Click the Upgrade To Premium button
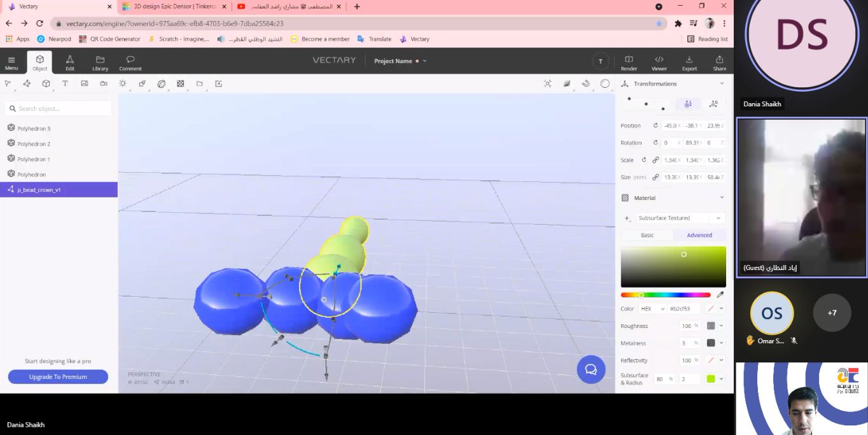 point(58,377)
